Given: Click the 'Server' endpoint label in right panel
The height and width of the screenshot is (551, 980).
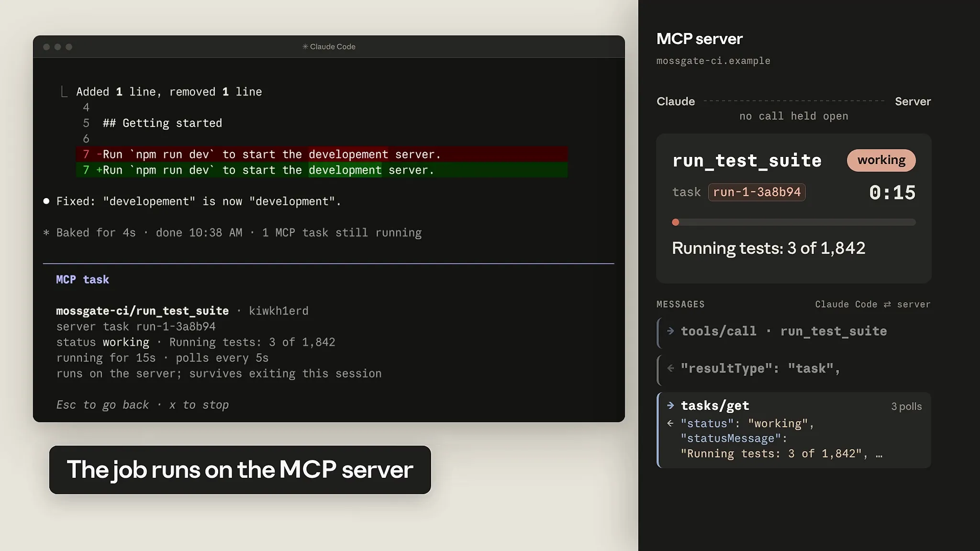Looking at the screenshot, I should tap(913, 101).
